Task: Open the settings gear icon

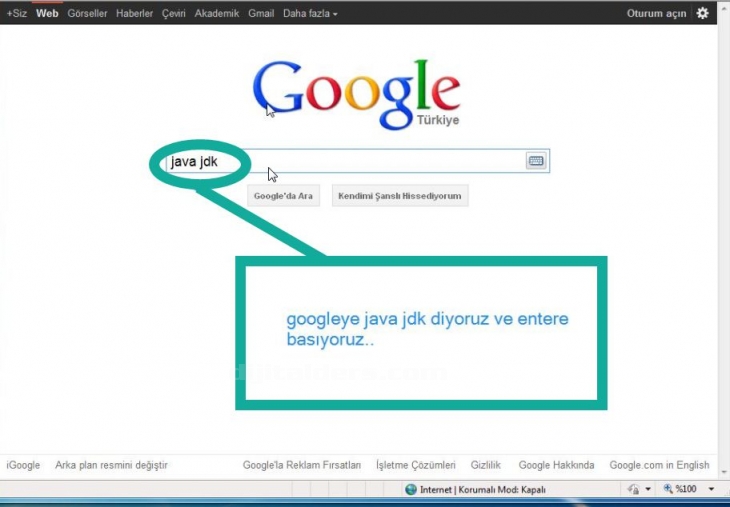Action: coord(702,13)
